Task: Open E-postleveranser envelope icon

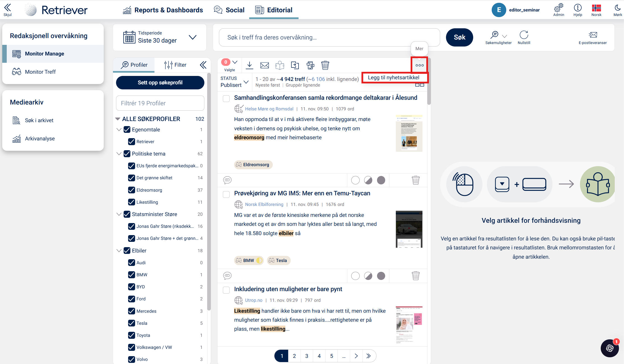Action: point(593,35)
